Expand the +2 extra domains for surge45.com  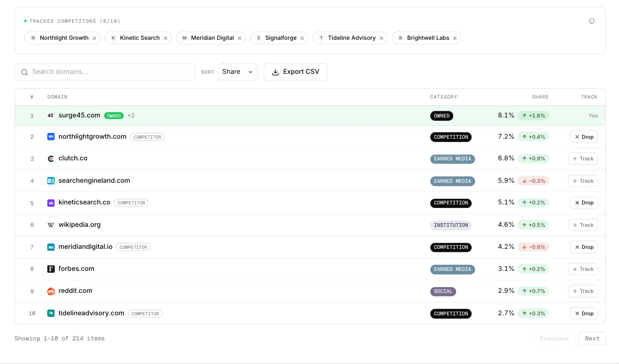pyautogui.click(x=131, y=116)
